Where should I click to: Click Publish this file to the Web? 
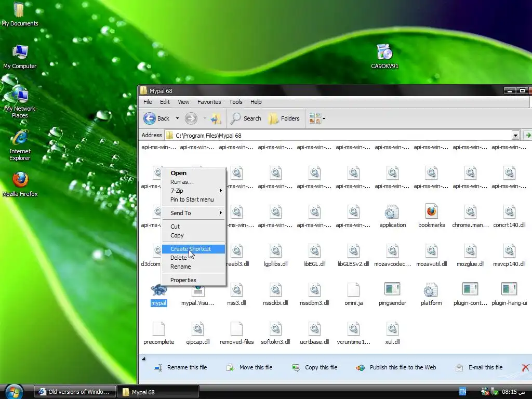tap(396, 367)
